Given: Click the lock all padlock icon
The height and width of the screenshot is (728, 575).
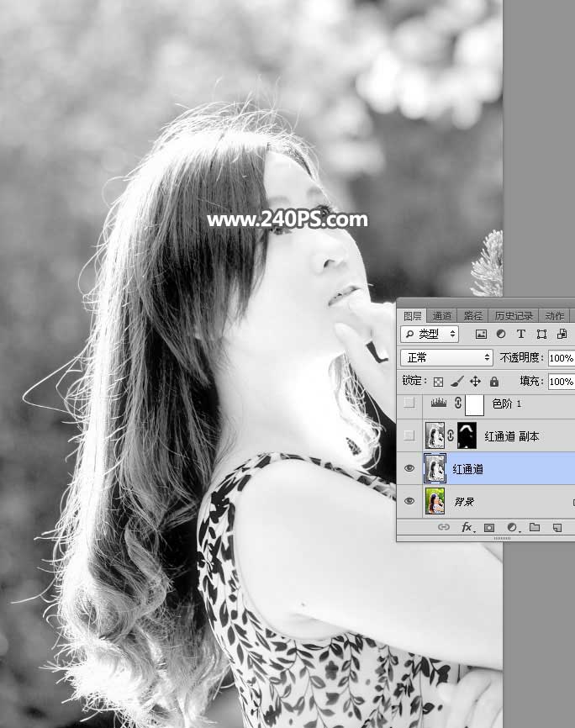Looking at the screenshot, I should pyautogui.click(x=493, y=381).
